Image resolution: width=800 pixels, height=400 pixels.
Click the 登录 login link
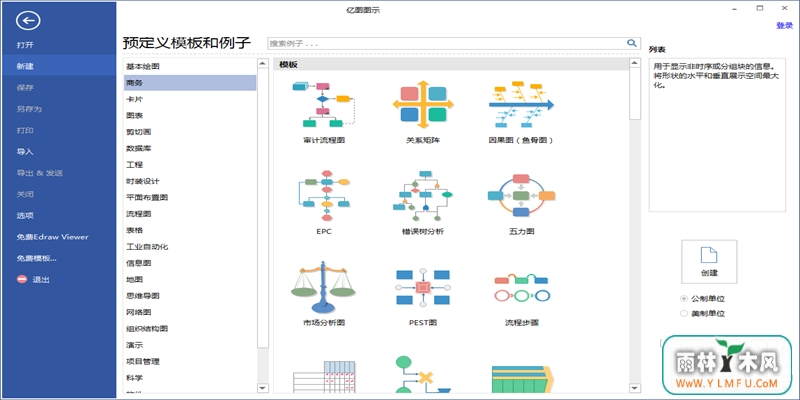coord(784,26)
